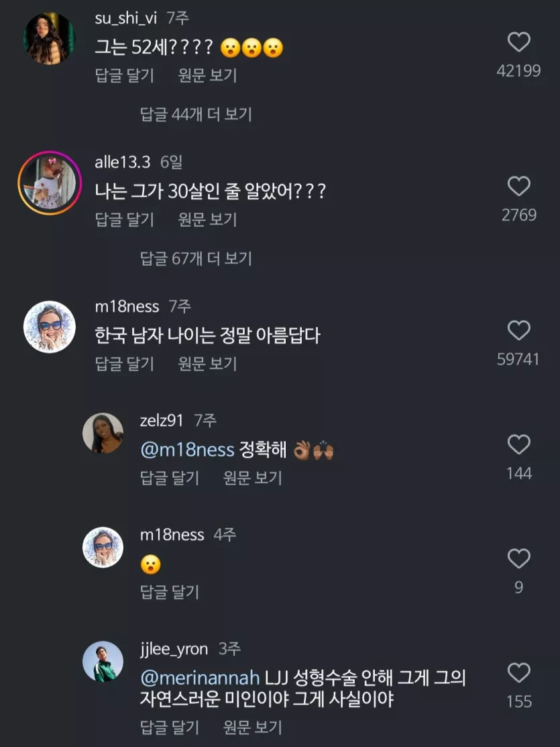Expand 답글 67개 더 보기 replies

point(196,258)
